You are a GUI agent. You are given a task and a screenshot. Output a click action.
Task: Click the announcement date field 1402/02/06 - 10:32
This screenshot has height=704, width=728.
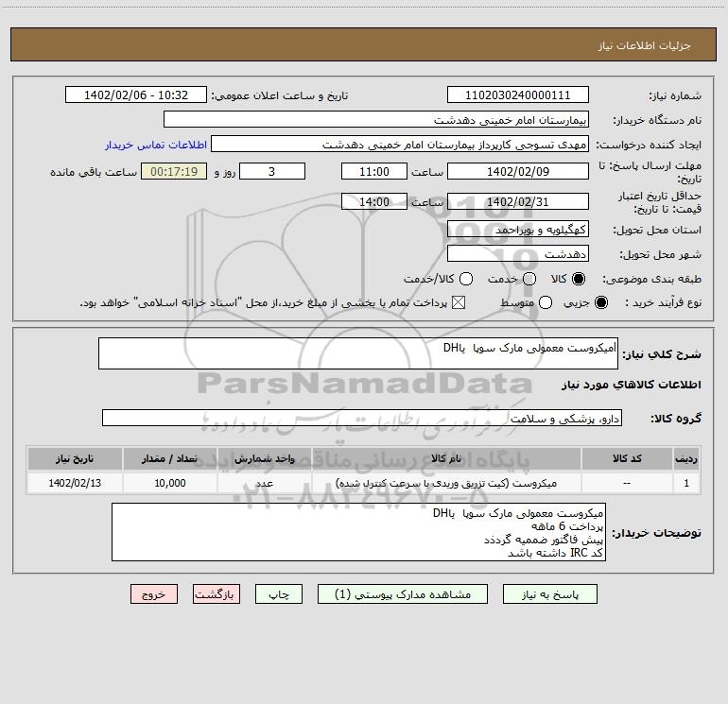[136, 94]
